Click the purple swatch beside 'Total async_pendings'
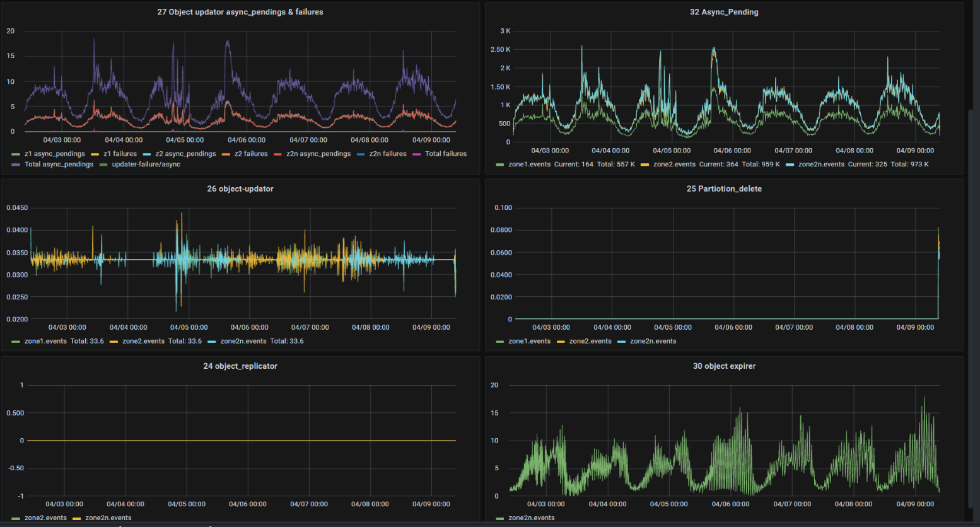The width and height of the screenshot is (980, 527). 16,165
